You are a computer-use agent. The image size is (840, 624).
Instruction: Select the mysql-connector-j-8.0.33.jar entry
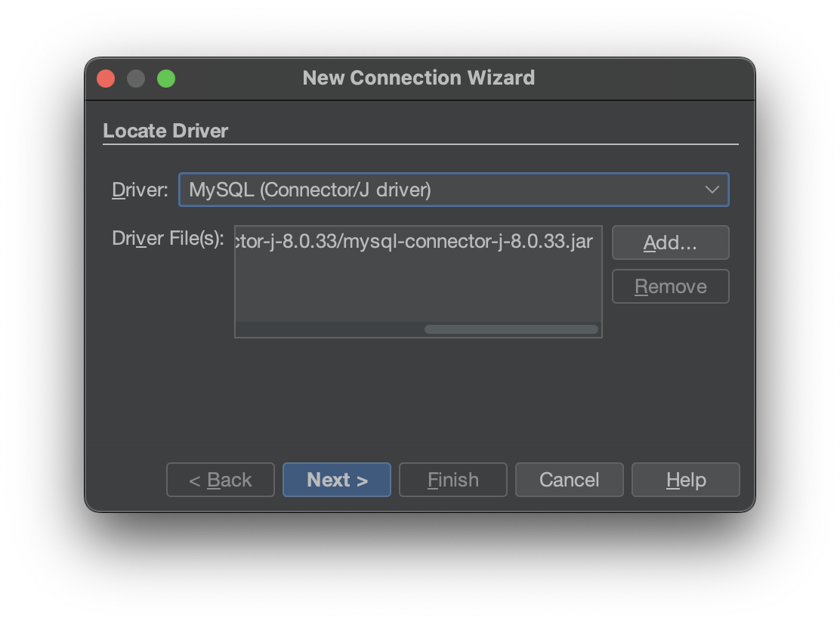coord(418,241)
